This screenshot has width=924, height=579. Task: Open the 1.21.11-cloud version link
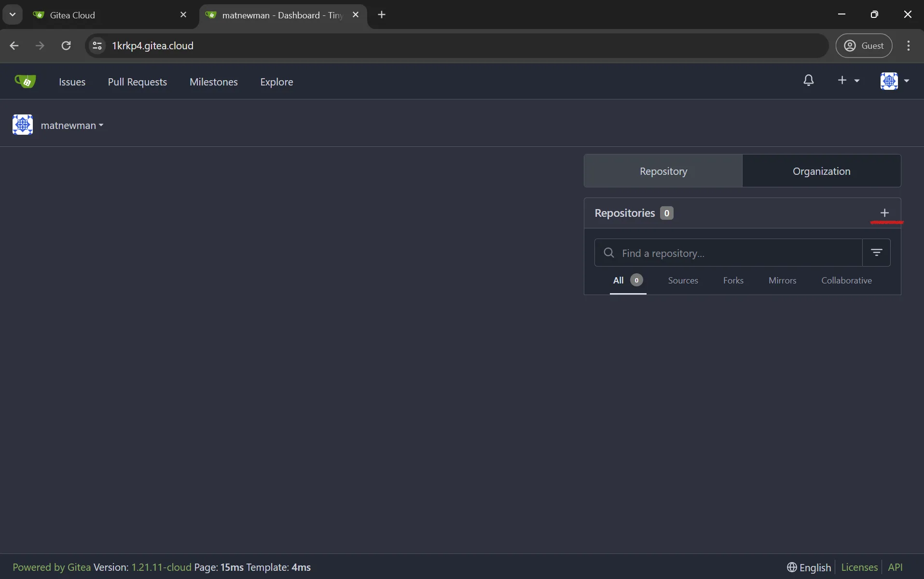coord(161,567)
